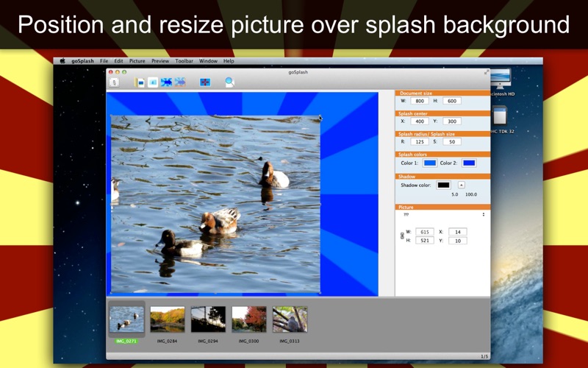588x368 pixels.
Task: Select the IMG_0294 thumbnail
Action: tap(208, 319)
